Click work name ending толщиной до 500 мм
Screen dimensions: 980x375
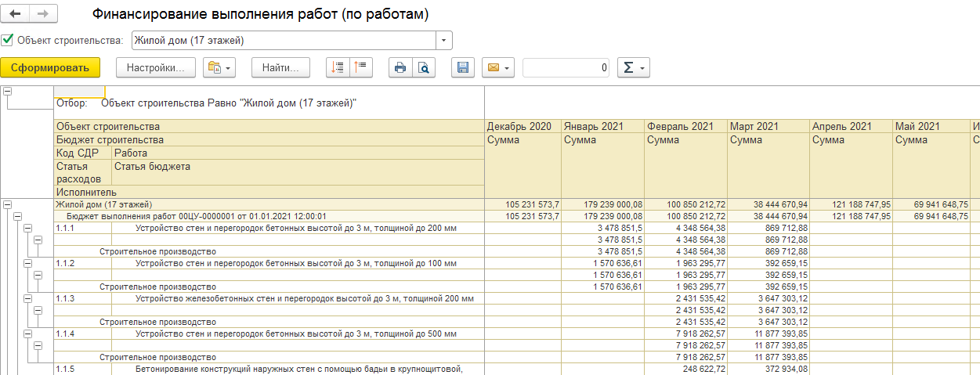coord(296,334)
